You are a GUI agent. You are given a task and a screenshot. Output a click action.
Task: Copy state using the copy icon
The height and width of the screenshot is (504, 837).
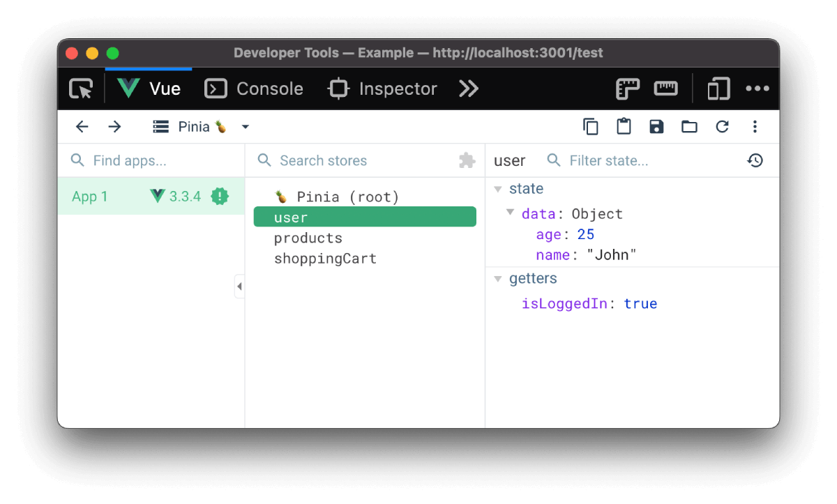click(591, 126)
